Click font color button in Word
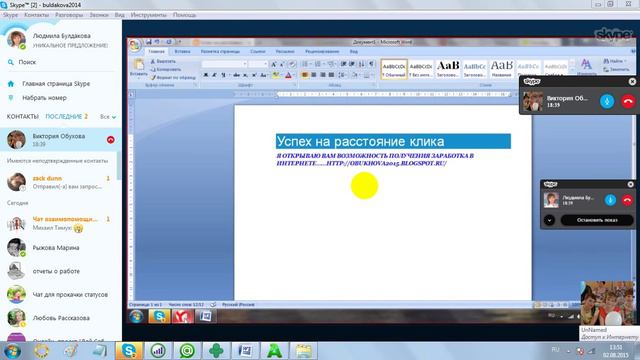 pos(289,75)
